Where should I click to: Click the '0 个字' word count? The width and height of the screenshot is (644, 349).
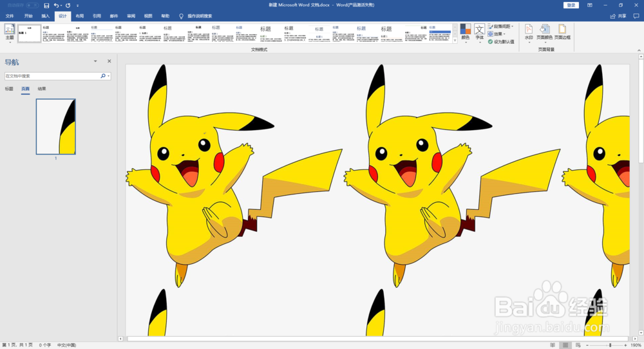(x=45, y=345)
